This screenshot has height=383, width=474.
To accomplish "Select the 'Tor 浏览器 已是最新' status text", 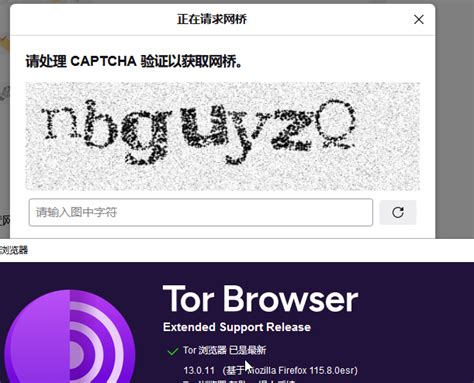I will click(224, 350).
